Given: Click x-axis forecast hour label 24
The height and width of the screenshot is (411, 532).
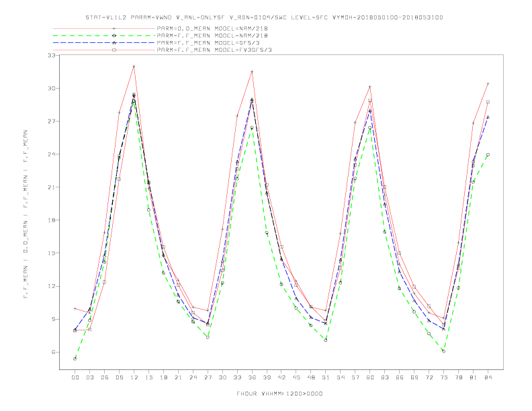Looking at the screenshot, I should pyautogui.click(x=193, y=377).
